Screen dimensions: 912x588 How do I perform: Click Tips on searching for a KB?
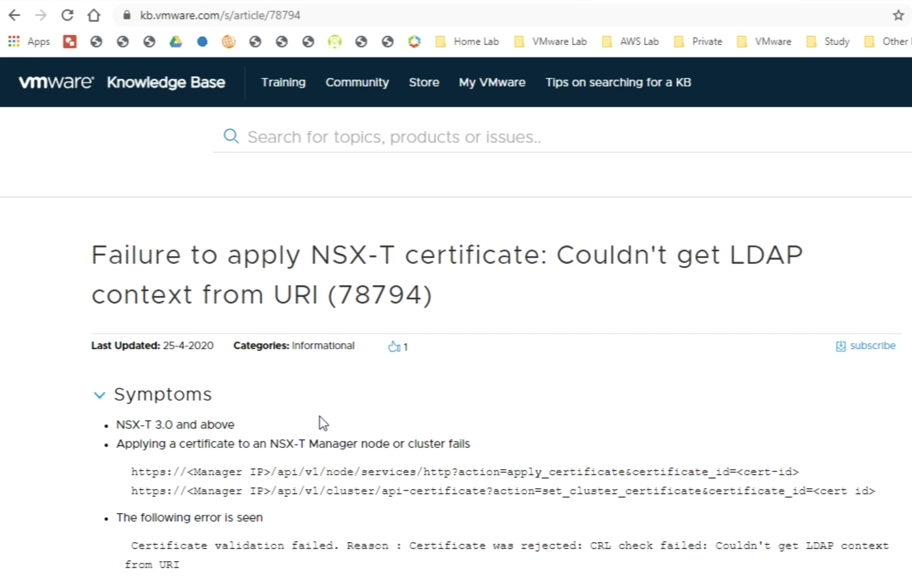pos(618,82)
